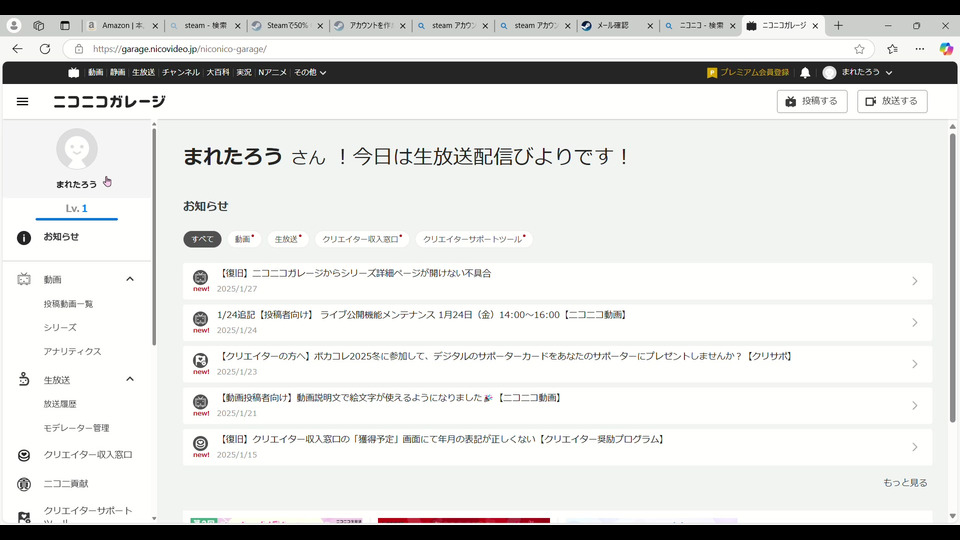Image resolution: width=960 pixels, height=540 pixels.
Task: Open モデレーター管理 in the sidebar
Action: [76, 428]
